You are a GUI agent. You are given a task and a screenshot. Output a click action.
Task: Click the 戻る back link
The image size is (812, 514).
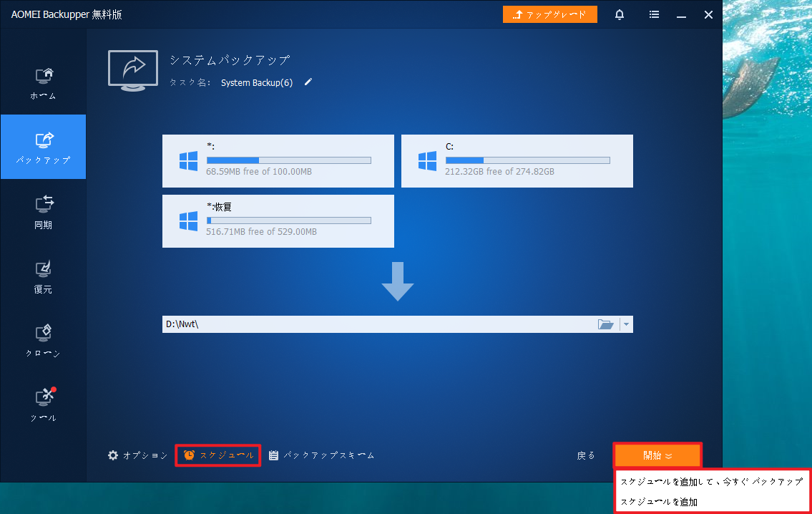coord(586,455)
